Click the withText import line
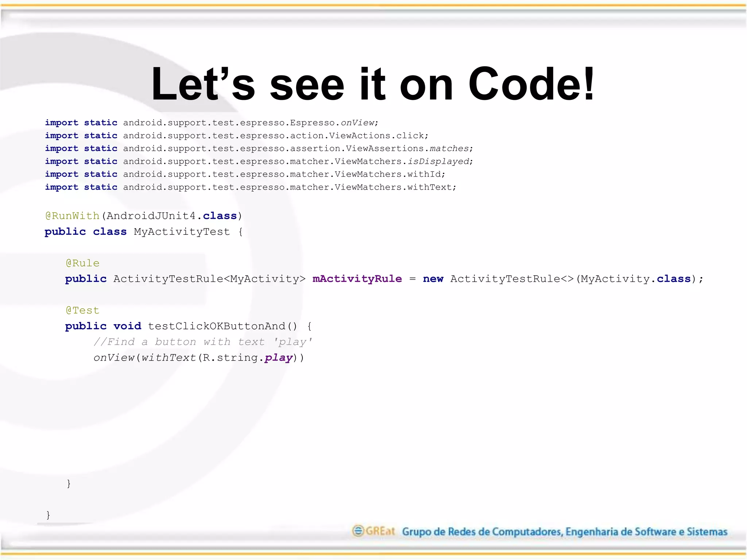The image size is (747, 560). pyautogui.click(x=250, y=187)
